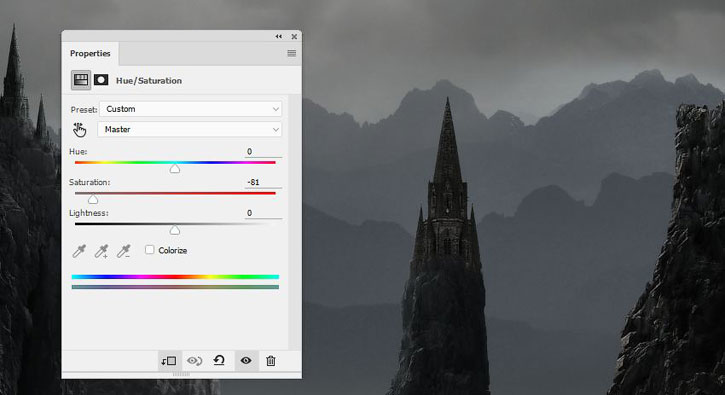Viewport: 725px width, 395px height.
Task: Reset to adjustment defaults
Action: [x=219, y=360]
